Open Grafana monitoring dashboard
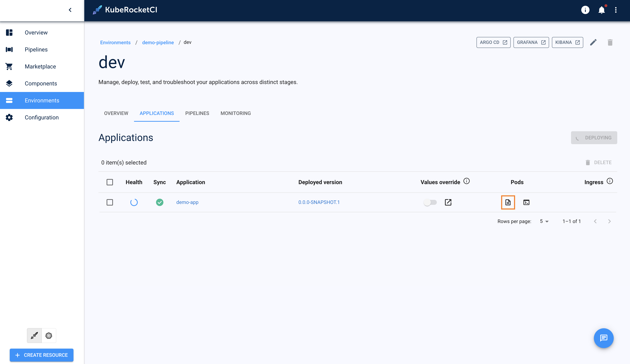This screenshot has width=630, height=364. 530,42
